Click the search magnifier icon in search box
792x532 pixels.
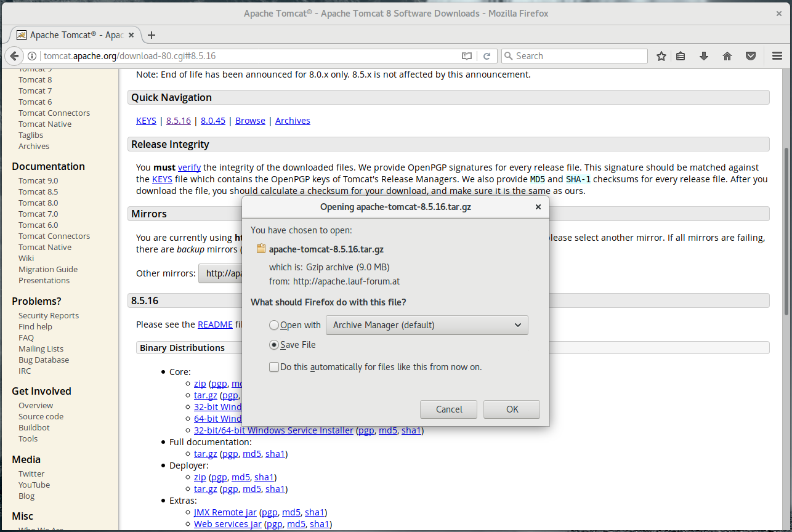(x=509, y=56)
